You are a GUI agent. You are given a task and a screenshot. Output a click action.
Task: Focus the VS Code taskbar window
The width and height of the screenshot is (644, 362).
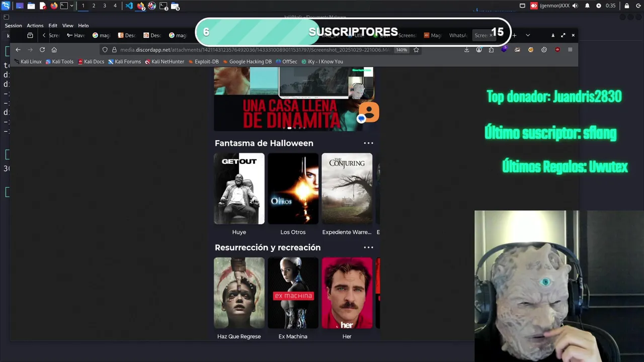pyautogui.click(x=129, y=6)
